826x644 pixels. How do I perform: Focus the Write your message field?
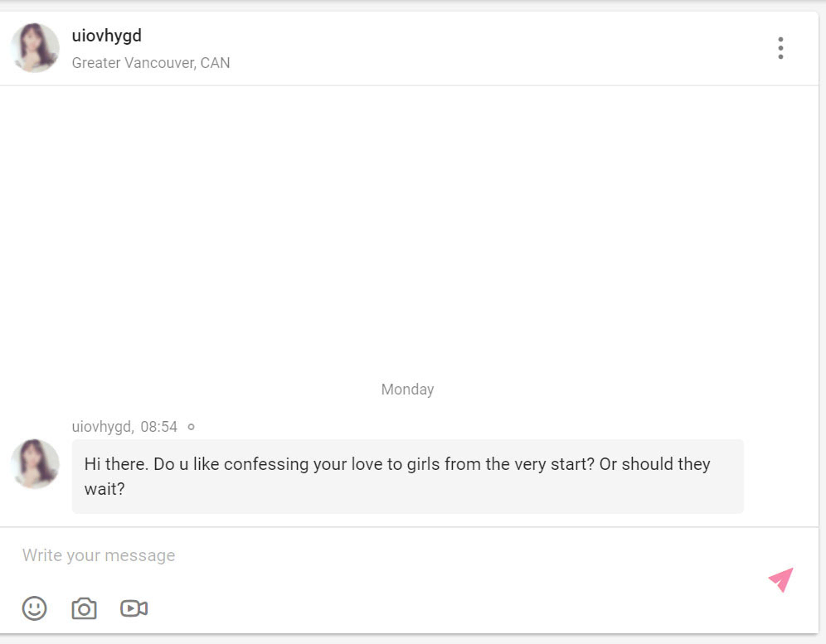click(x=332, y=555)
